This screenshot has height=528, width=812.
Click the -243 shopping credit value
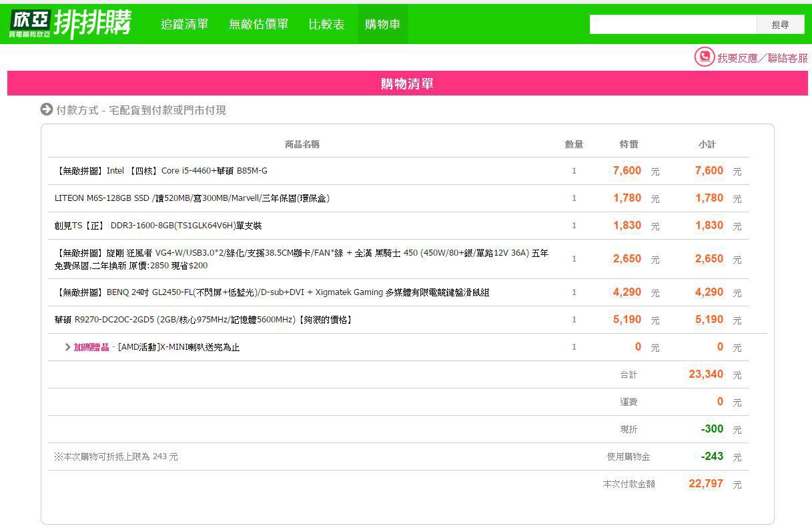712,457
